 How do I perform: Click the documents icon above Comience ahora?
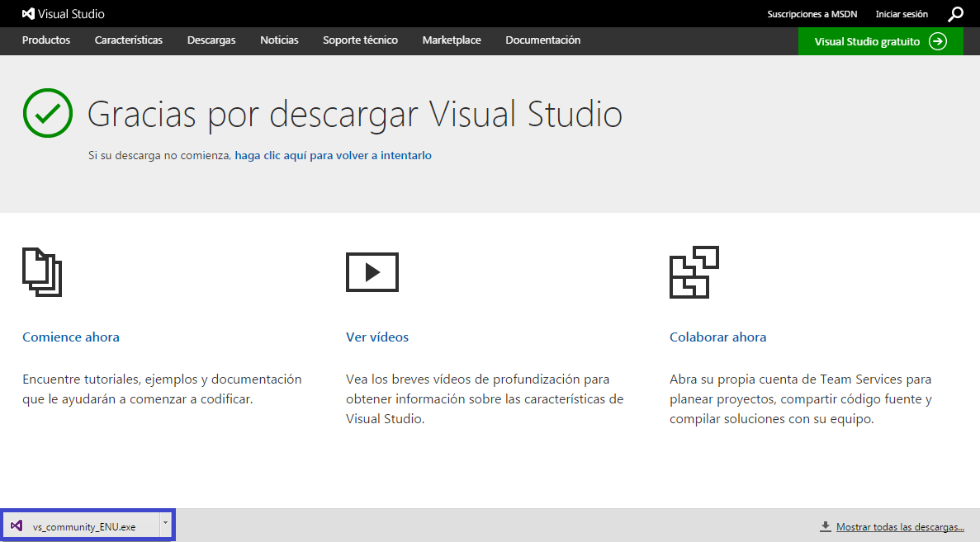[x=42, y=271]
